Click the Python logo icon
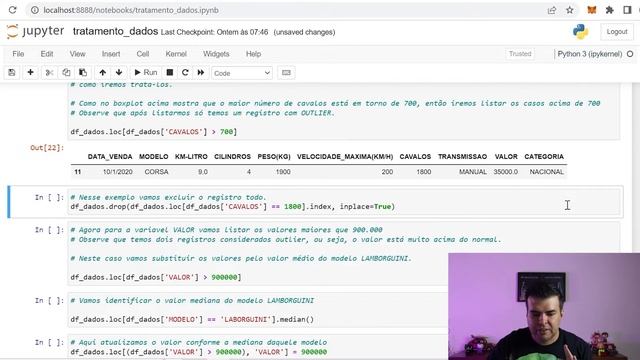 [x=580, y=31]
